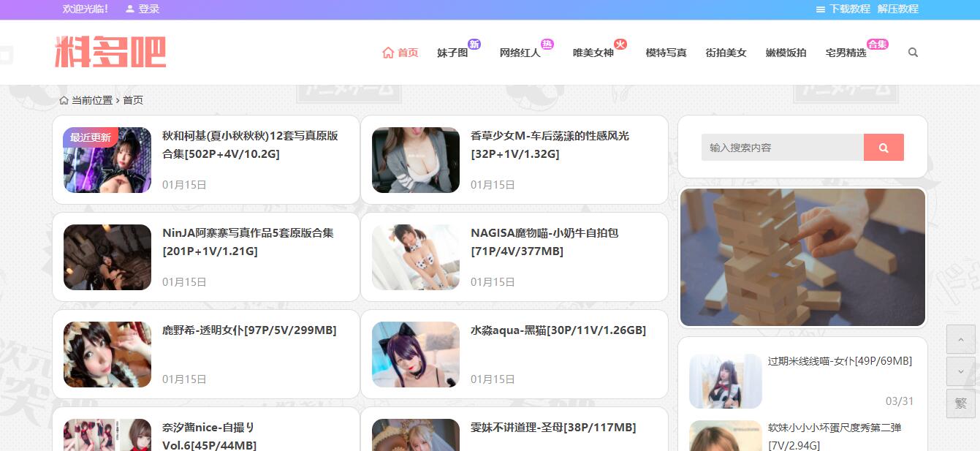
Task: Switch to traditional Chinese with 繁 button
Action: 960,403
